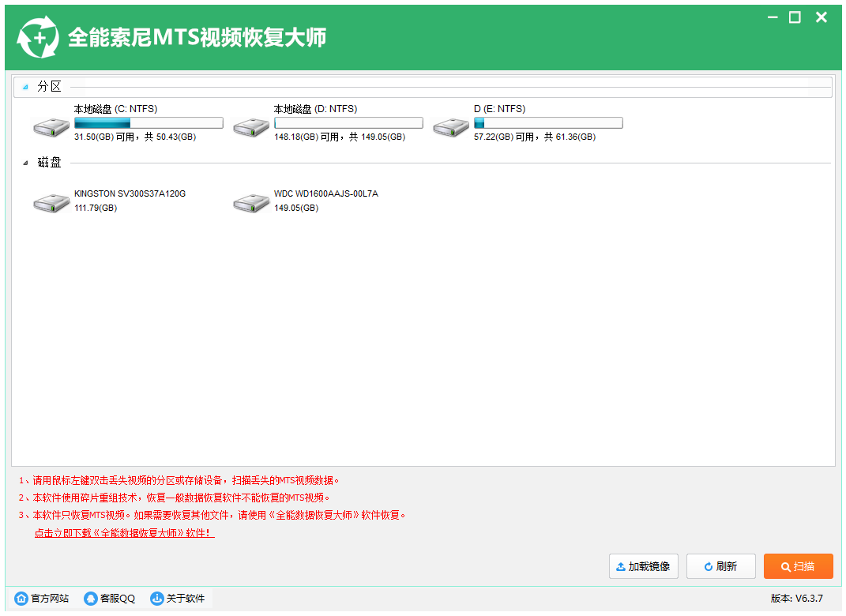846x616 pixels.
Task: Collapse the 分区 partition section
Action: click(25, 87)
